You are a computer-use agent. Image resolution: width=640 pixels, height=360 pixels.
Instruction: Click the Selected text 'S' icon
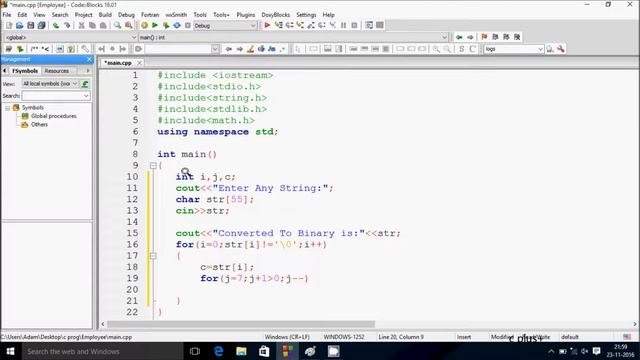(x=462, y=49)
